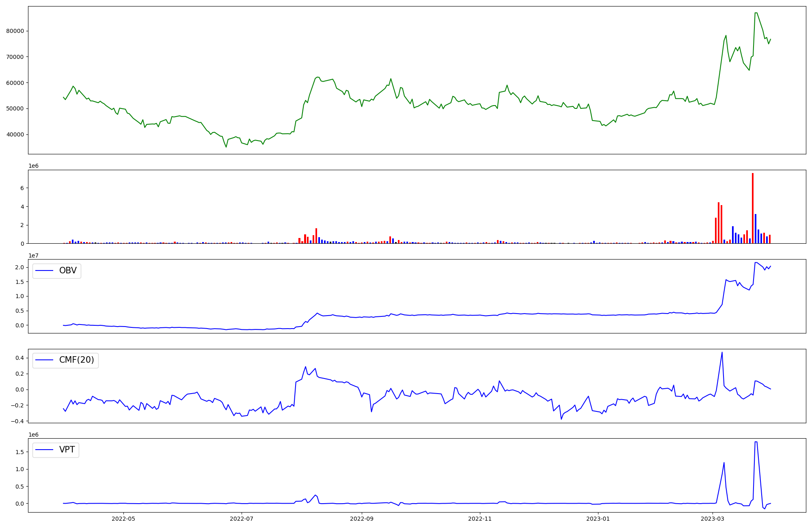This screenshot has height=528, width=812.
Task: Click the highest peak of green price line
Action: [756, 13]
